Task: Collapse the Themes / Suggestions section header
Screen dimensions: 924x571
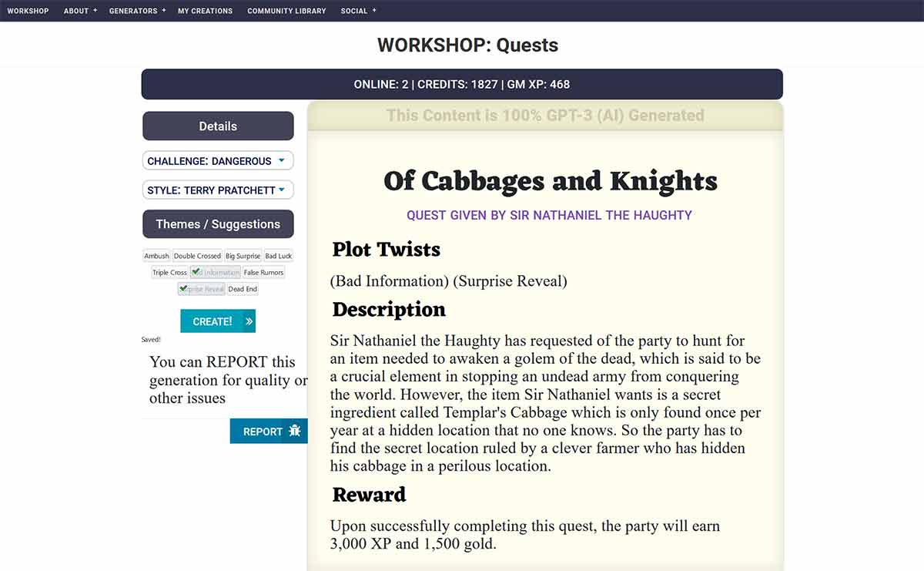Action: (x=218, y=224)
